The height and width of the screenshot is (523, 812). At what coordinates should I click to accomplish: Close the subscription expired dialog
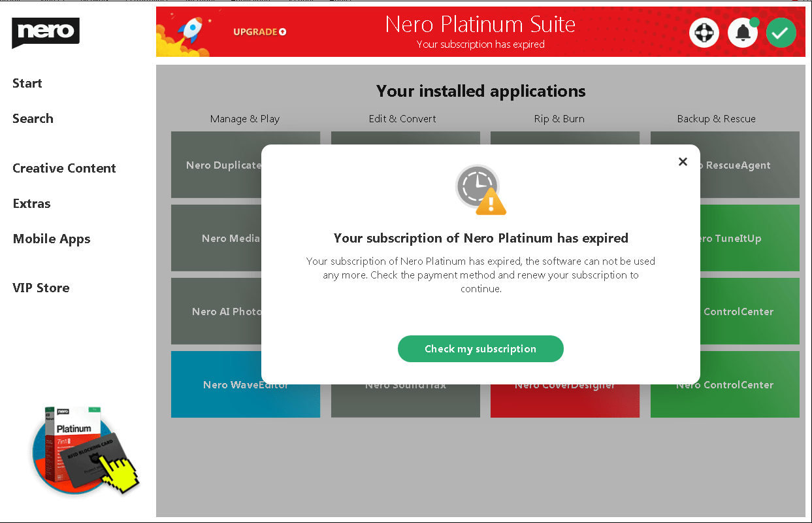[x=683, y=161]
